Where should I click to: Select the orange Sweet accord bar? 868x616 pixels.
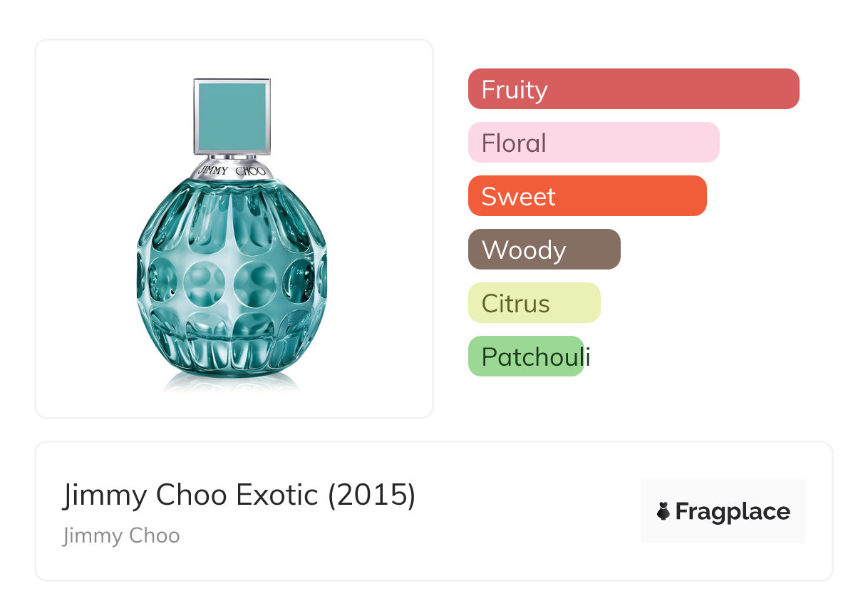(587, 196)
